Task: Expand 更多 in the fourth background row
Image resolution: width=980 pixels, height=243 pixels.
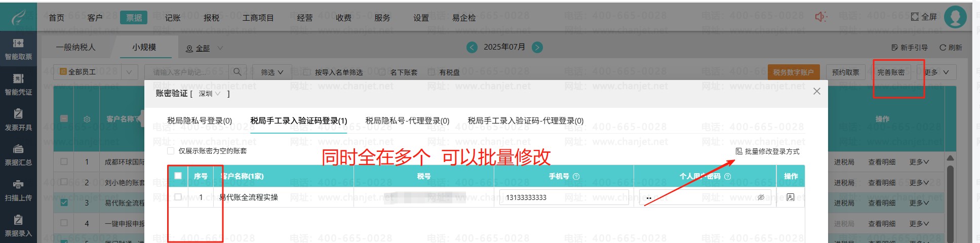Action: click(919, 223)
